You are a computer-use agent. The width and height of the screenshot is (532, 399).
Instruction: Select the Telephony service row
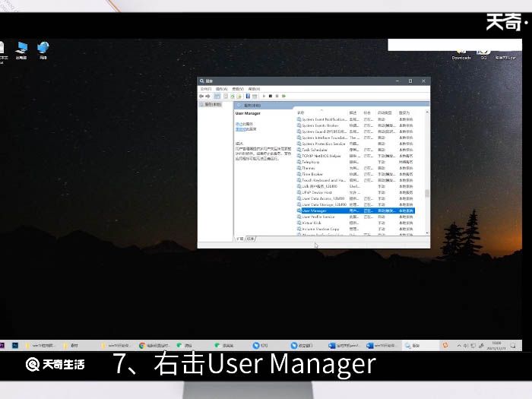(355, 162)
